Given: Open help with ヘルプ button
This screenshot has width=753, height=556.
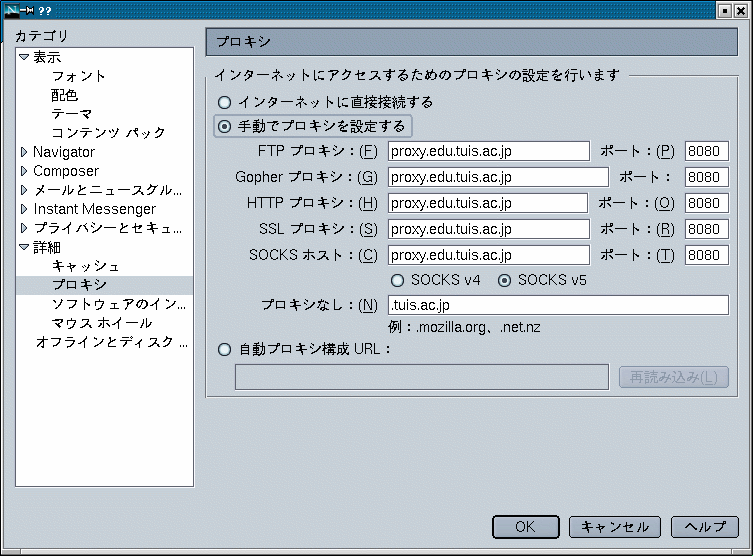Looking at the screenshot, I should pos(704,527).
